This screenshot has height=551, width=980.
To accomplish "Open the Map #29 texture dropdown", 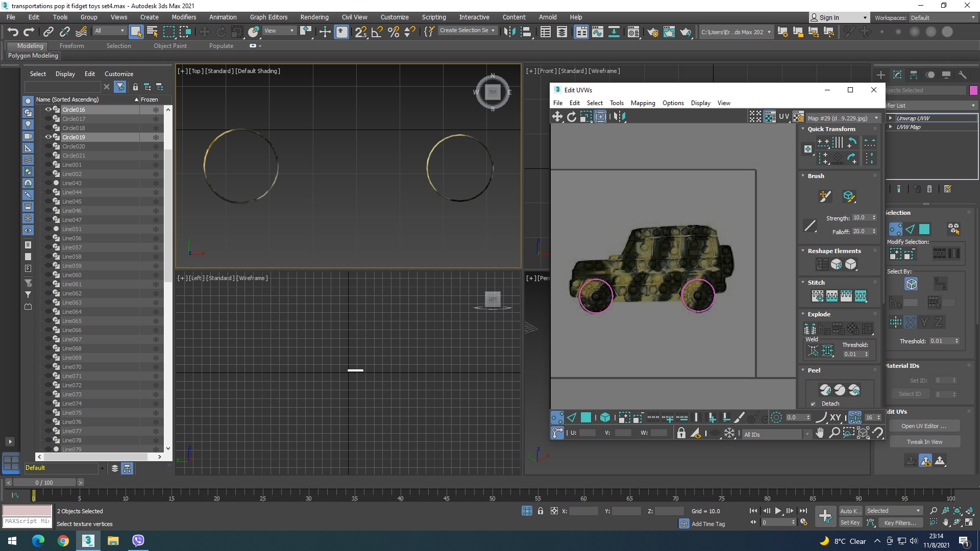I will coord(876,118).
